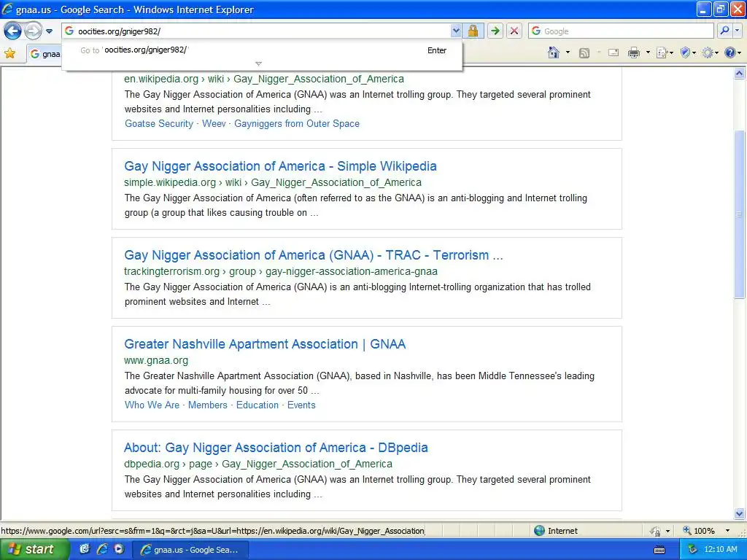
Task: Click the vertical scrollbar thumb
Action: [x=740, y=214]
